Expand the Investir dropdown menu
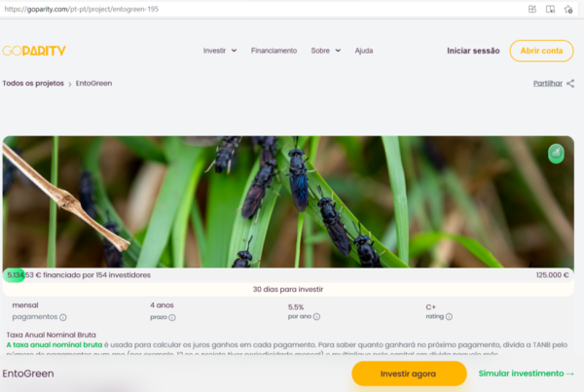The height and width of the screenshot is (392, 584). click(220, 51)
